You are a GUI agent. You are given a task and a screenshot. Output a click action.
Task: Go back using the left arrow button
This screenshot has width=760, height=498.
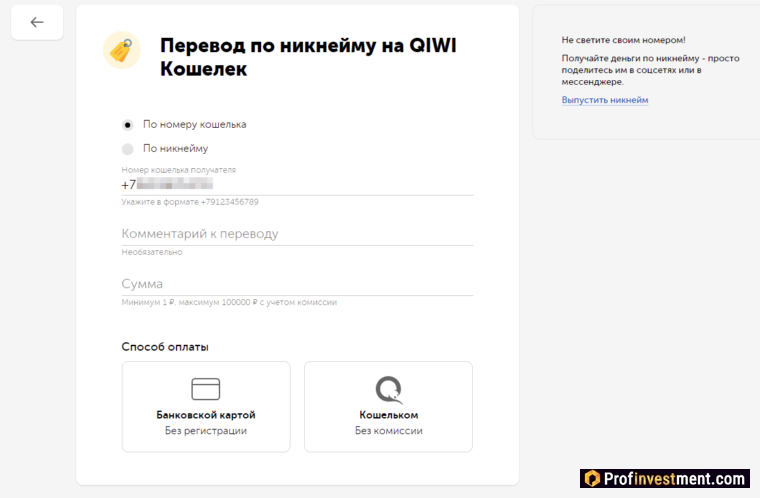click(x=37, y=22)
